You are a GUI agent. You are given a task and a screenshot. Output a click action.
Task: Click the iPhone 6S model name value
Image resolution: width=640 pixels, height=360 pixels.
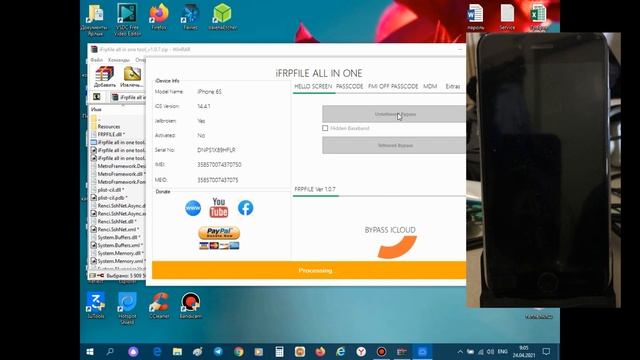pos(209,92)
